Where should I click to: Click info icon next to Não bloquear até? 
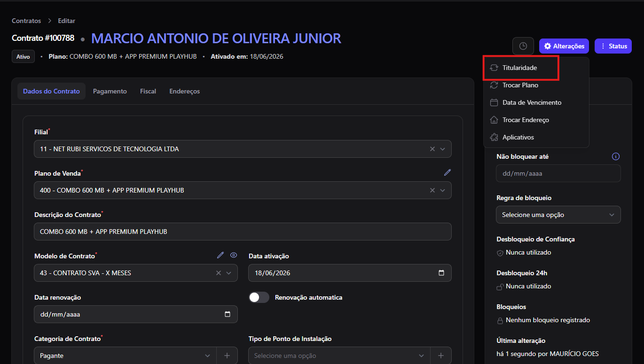pyautogui.click(x=616, y=156)
